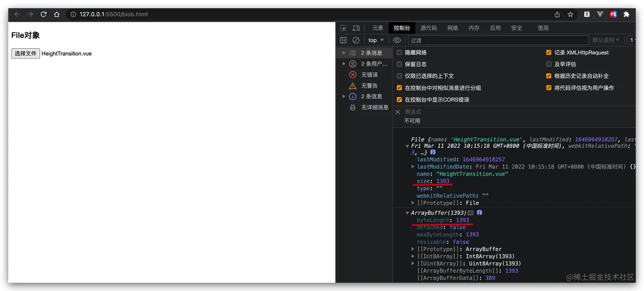The image size is (644, 291).
Task: Open the 内存 tab
Action: [474, 28]
